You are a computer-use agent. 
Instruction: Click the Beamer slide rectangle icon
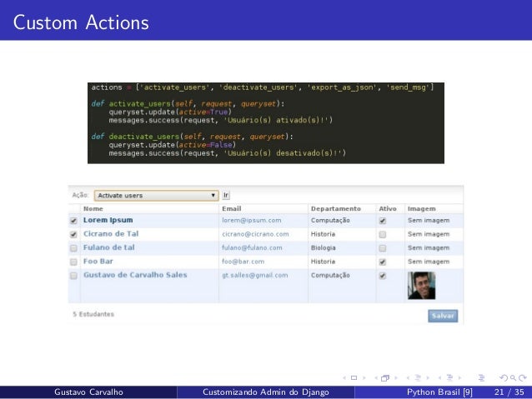point(354,377)
